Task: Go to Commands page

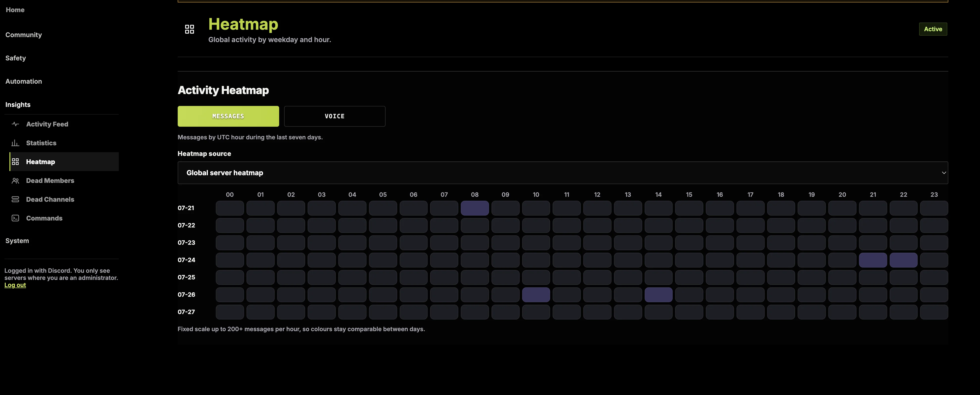Action: coord(64,218)
